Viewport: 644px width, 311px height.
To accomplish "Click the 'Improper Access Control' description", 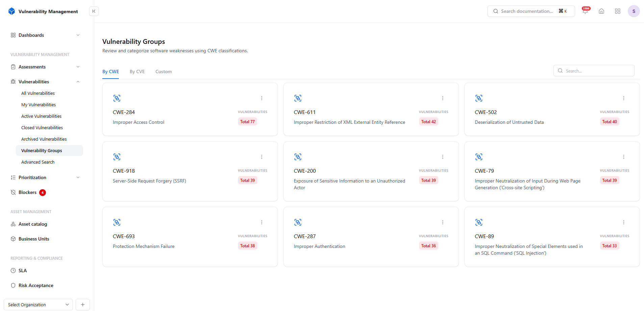I will (x=138, y=122).
